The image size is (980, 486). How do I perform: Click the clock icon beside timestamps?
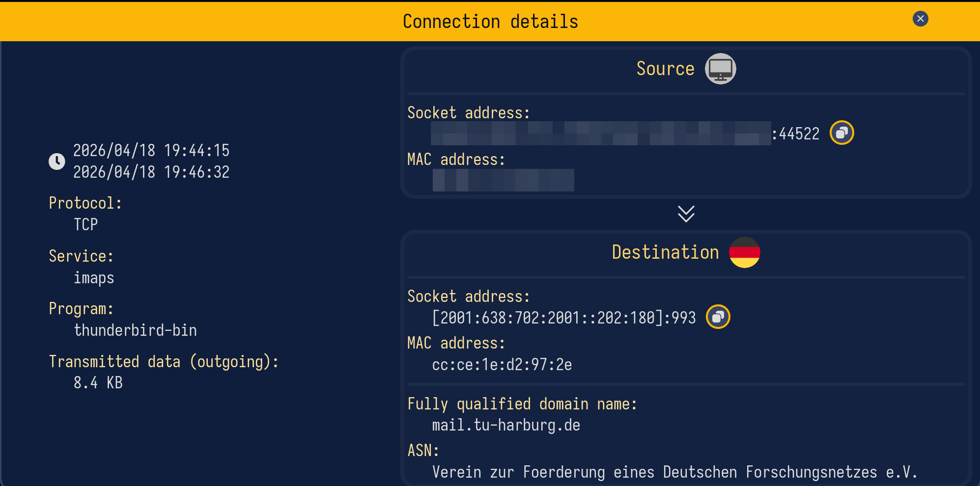(57, 161)
